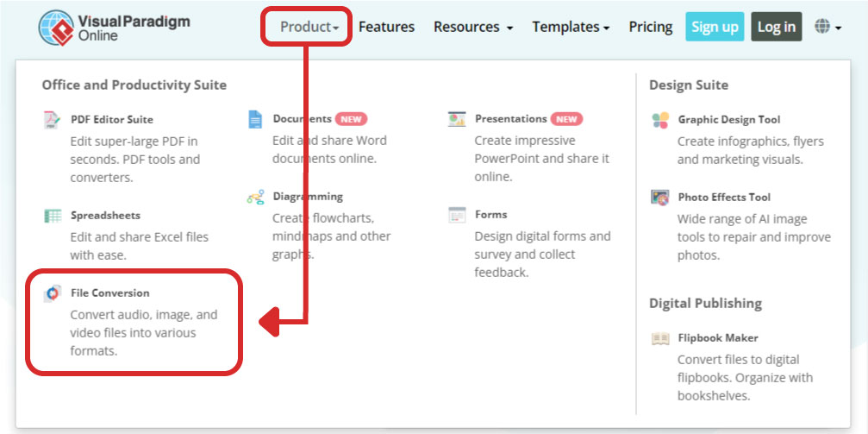The height and width of the screenshot is (434, 868).
Task: Click the Graphic Design Tool icon
Action: click(660, 120)
